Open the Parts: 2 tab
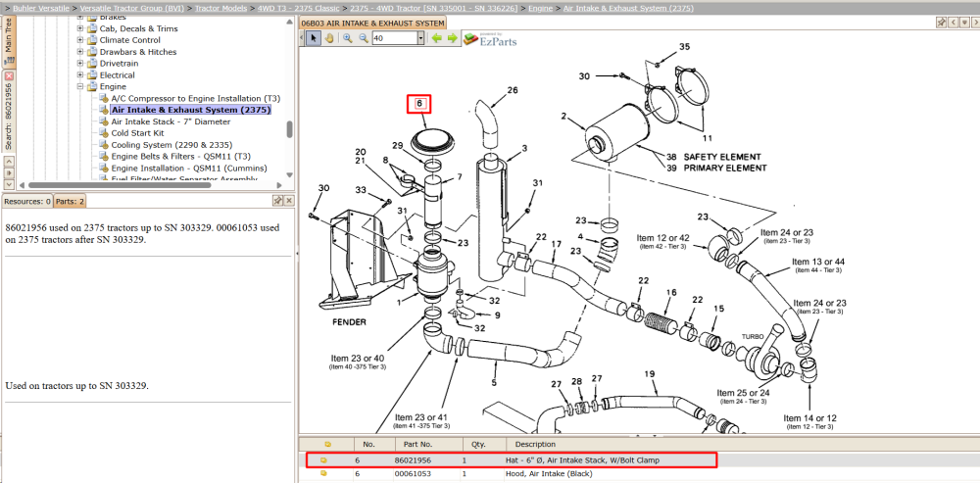Viewport: 980px width, 483px height. pyautogui.click(x=70, y=201)
